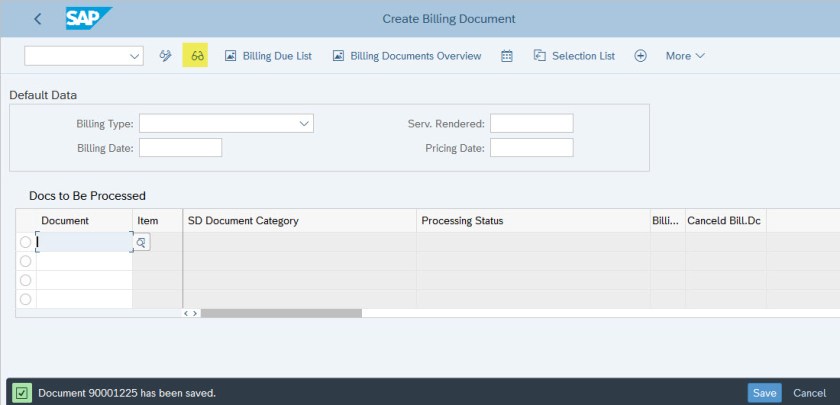Image resolution: width=840 pixels, height=405 pixels.
Task: Open the search help beside the Document cell
Action: (x=141, y=242)
